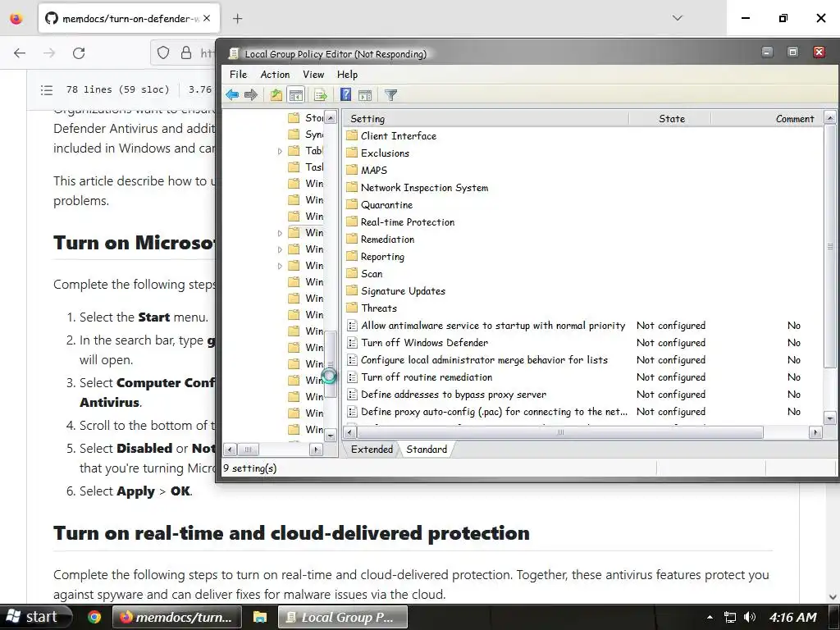840x630 pixels.
Task: Switch to the Extended tab
Action: [x=372, y=449]
